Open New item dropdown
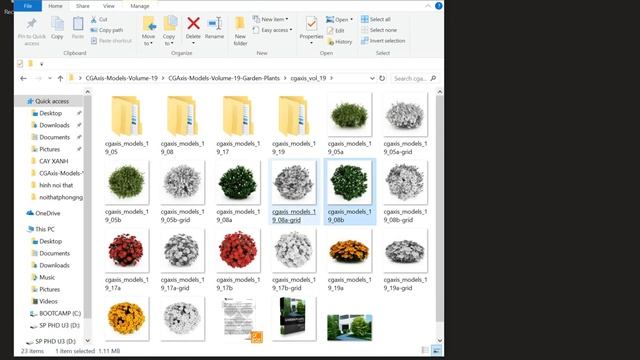 287,19
